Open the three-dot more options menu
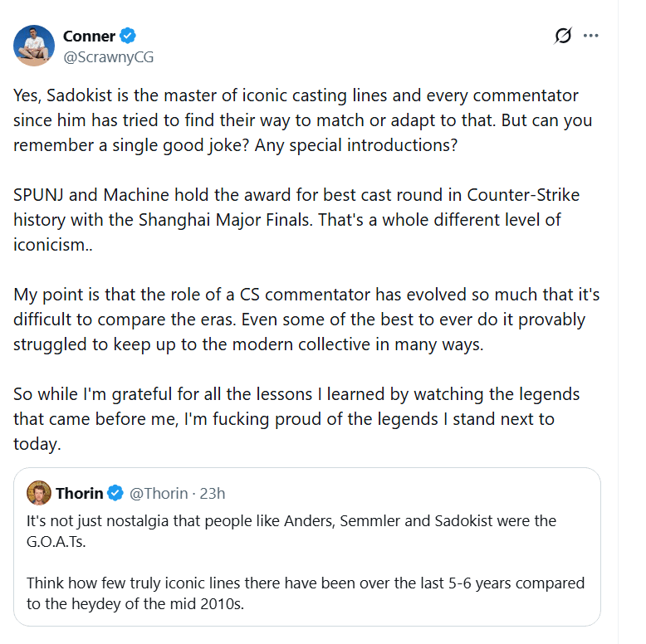Screen dimensions: 646x644 (591, 36)
